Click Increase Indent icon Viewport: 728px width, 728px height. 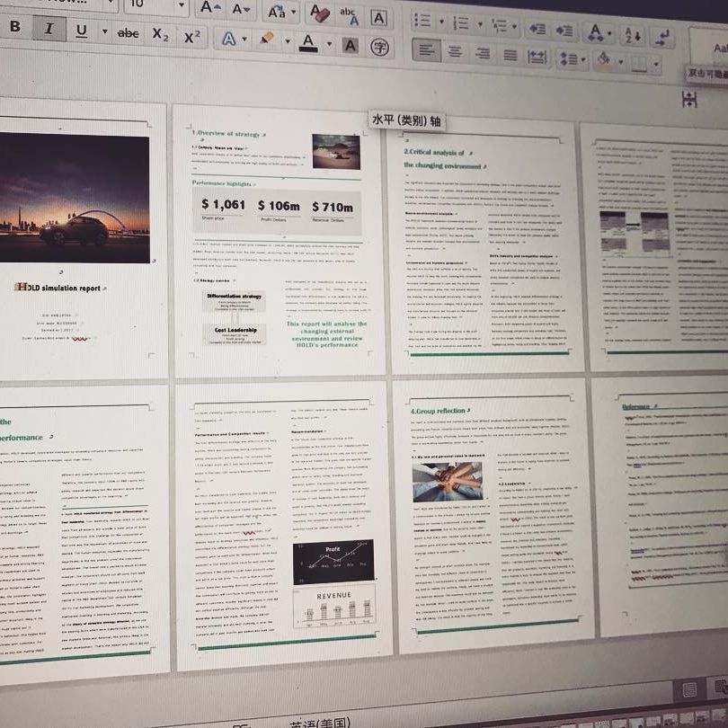(564, 31)
